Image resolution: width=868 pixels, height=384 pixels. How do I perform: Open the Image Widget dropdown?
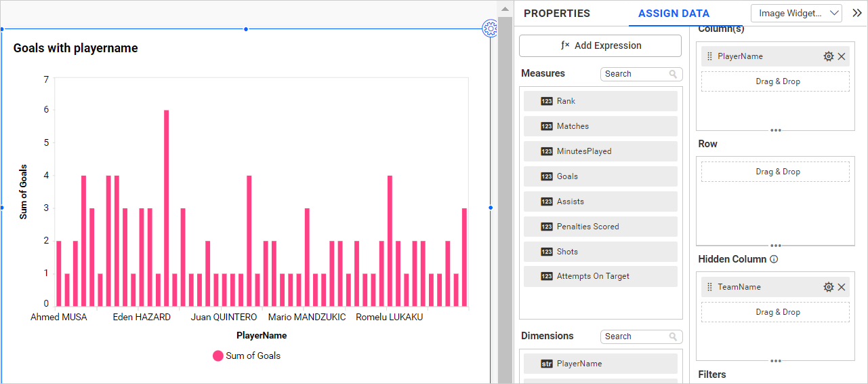796,13
